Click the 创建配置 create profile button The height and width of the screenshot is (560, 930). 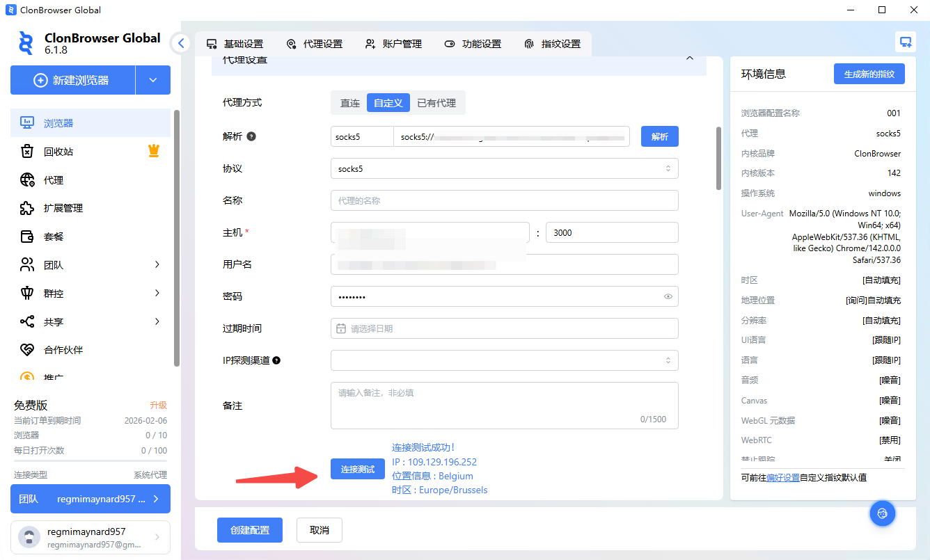pyautogui.click(x=250, y=530)
